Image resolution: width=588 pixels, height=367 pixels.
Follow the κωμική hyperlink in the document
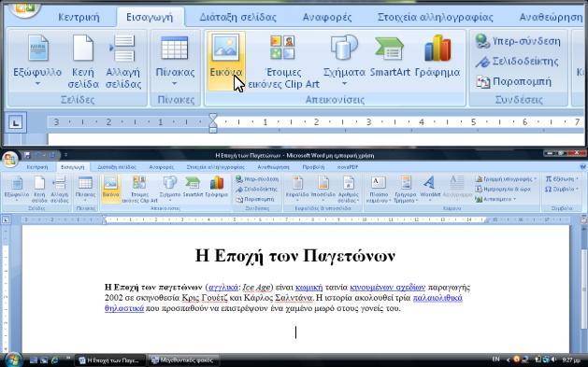[x=309, y=288]
